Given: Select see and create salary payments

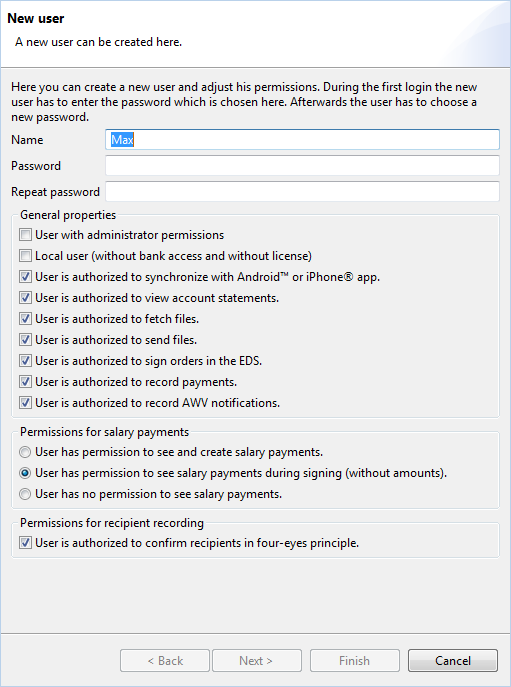Looking at the screenshot, I should tap(25, 452).
